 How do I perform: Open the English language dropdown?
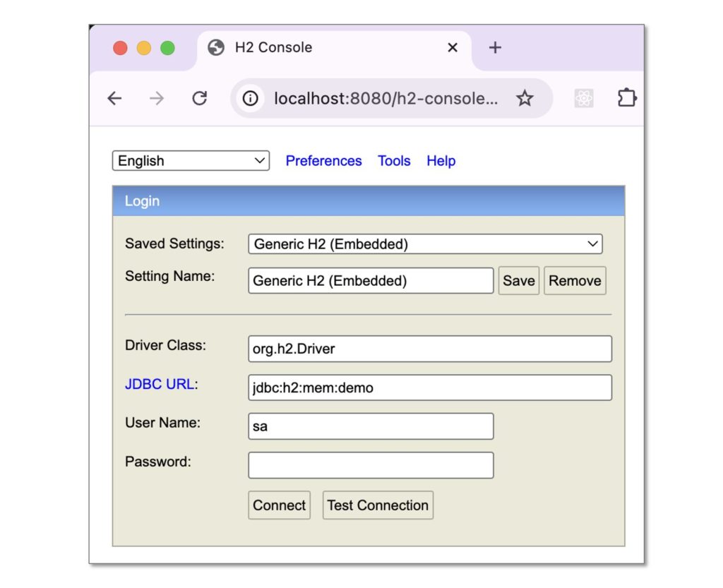point(191,161)
